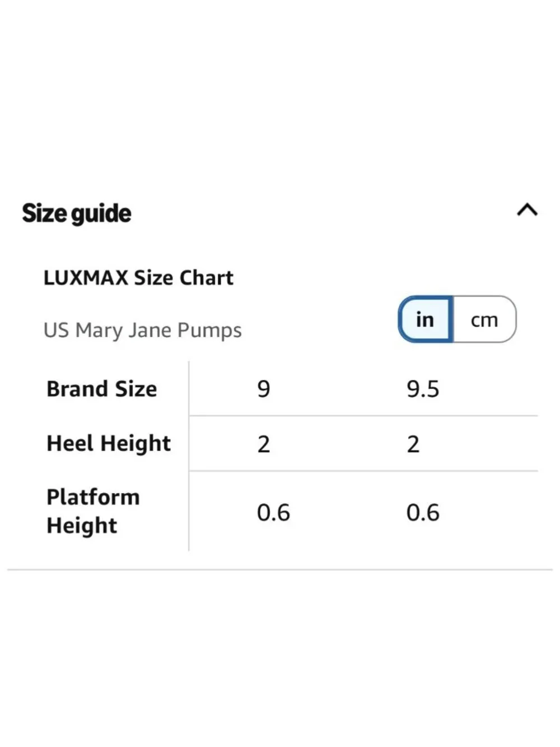This screenshot has height=747, width=560.
Task: Click platform height 0.6 under size 9.5
Action: pos(423,513)
